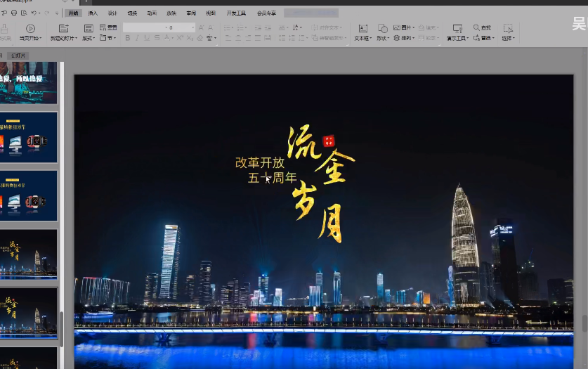Select upper 流金岁月 night skyline thumbnail

(29, 254)
